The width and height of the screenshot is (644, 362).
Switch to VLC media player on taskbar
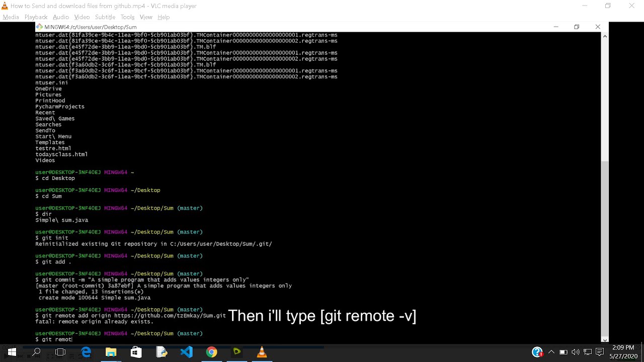[262, 352]
